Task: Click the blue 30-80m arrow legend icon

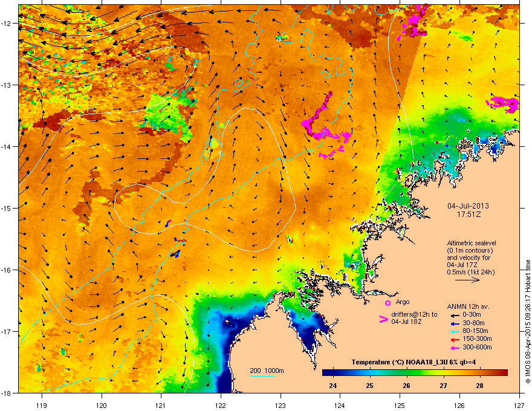Action: pyautogui.click(x=455, y=323)
